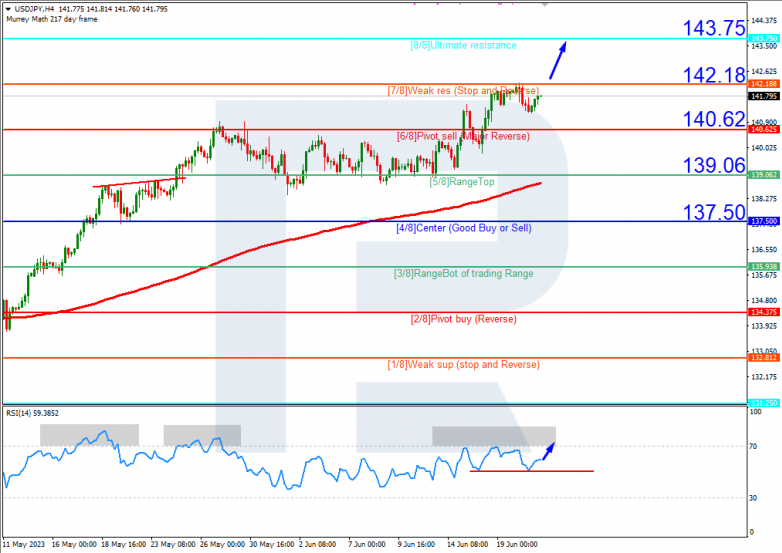Click the [5/8]RangeTop level label
Screen dimensions: 782x553
(x=462, y=182)
